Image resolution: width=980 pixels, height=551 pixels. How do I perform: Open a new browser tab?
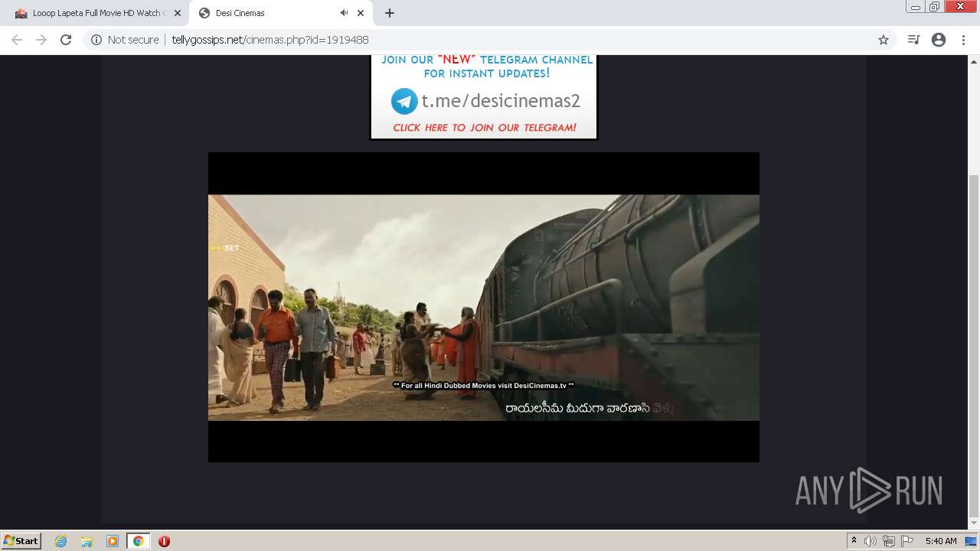tap(390, 13)
